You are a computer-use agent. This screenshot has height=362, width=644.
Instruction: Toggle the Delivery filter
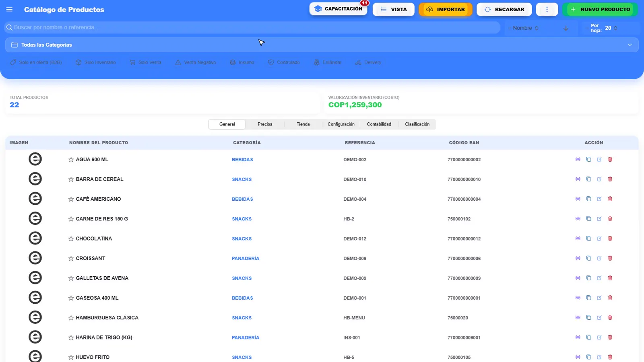(368, 62)
